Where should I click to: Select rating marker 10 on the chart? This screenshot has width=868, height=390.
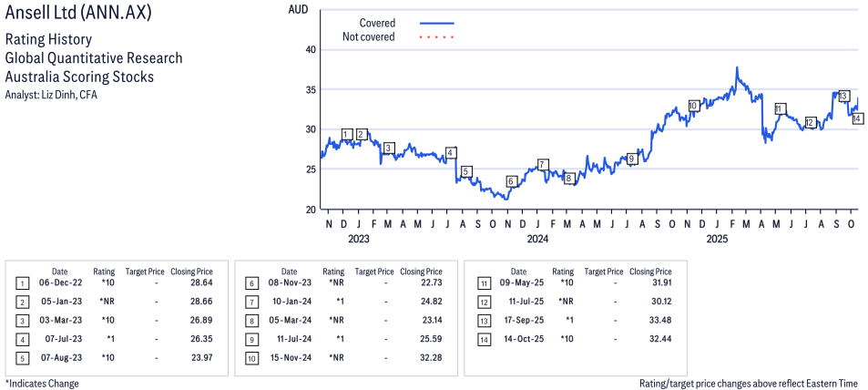(x=693, y=106)
